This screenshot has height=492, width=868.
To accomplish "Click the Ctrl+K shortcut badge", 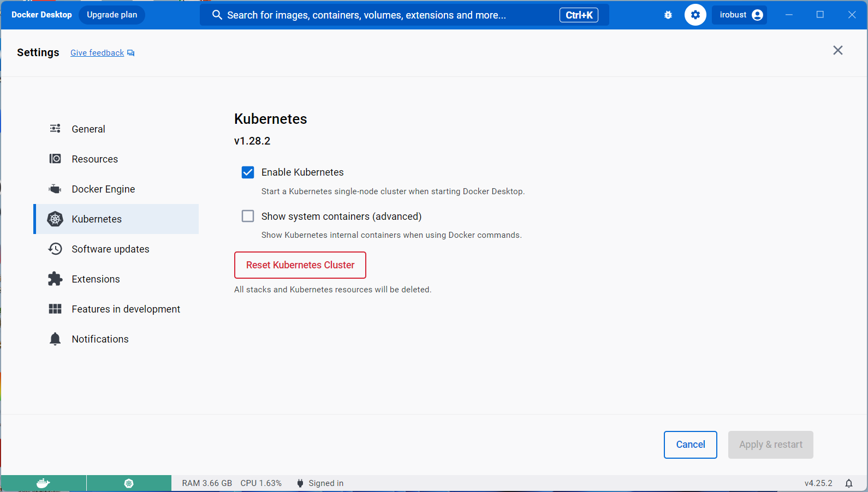I will [579, 15].
